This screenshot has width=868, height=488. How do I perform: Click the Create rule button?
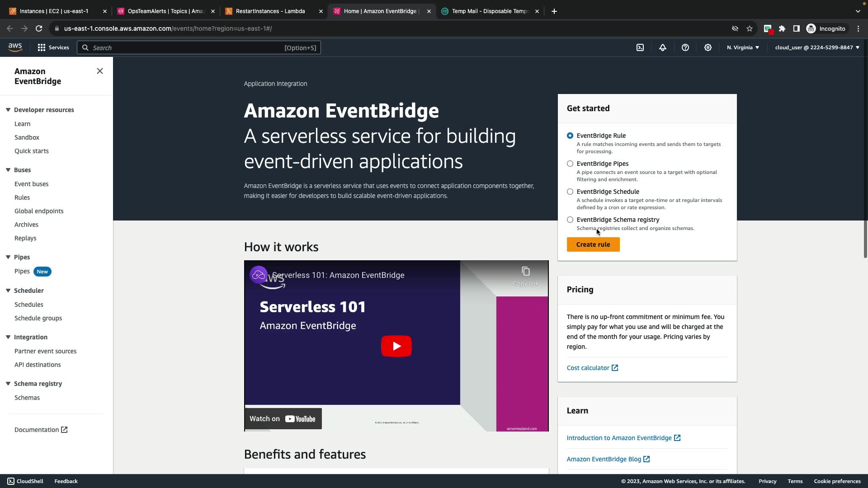point(593,244)
